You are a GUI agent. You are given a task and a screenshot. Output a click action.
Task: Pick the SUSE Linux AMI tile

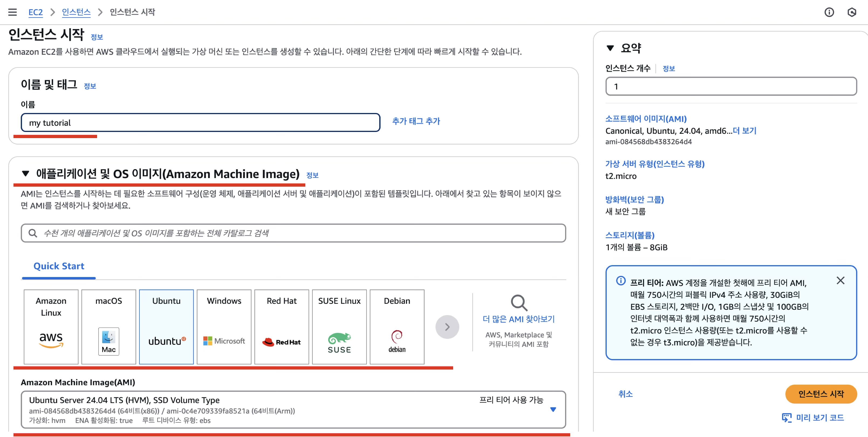(x=339, y=326)
